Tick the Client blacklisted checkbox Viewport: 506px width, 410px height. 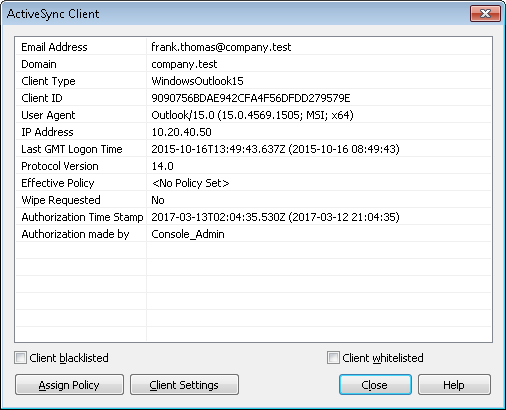pos(20,358)
